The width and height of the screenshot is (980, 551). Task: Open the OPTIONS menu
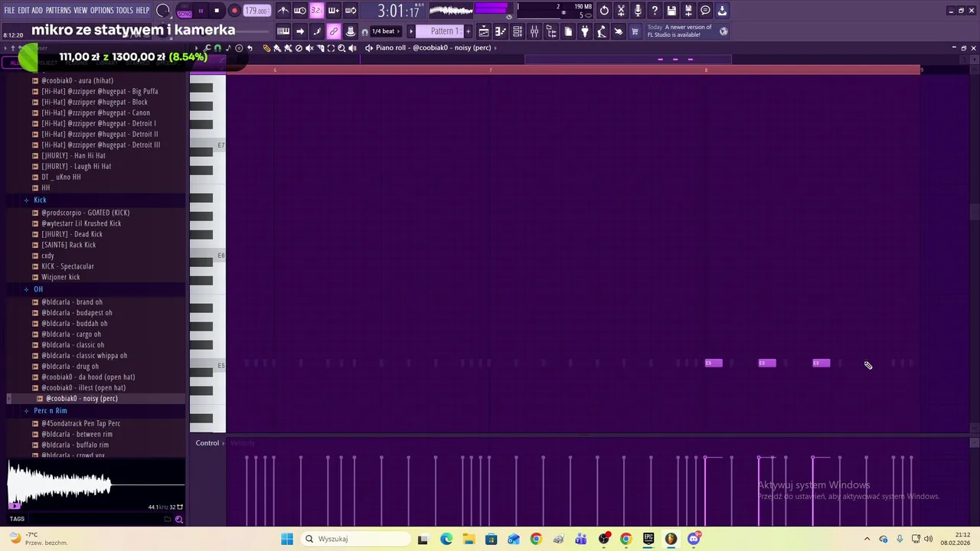click(x=102, y=11)
